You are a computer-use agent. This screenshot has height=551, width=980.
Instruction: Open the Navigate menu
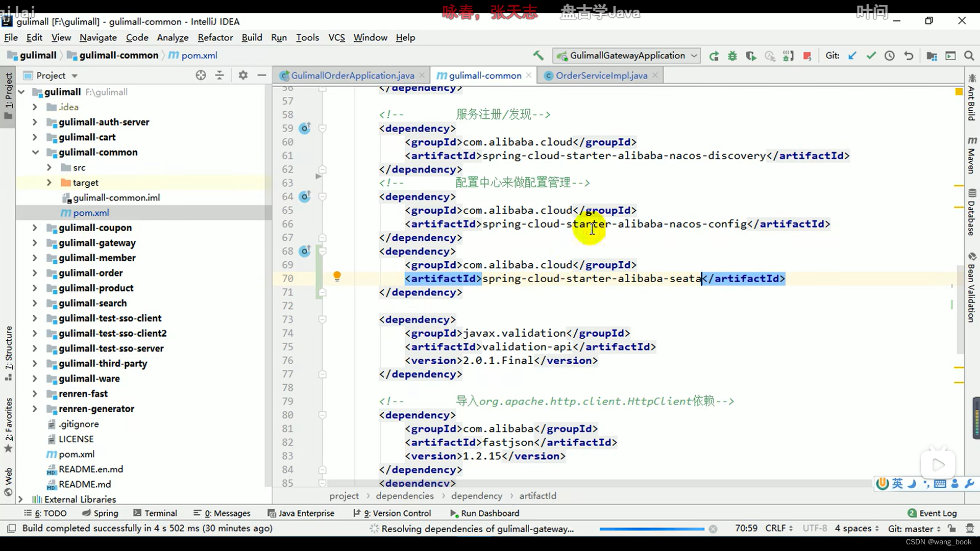coord(98,37)
